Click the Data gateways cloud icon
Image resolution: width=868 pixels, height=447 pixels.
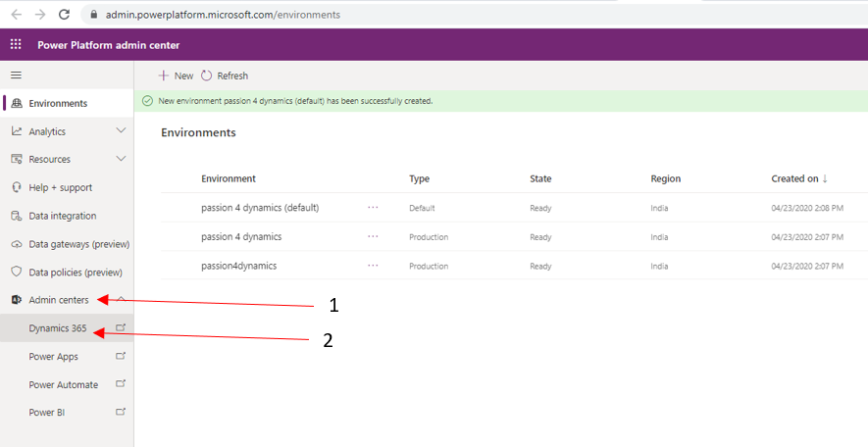click(17, 244)
